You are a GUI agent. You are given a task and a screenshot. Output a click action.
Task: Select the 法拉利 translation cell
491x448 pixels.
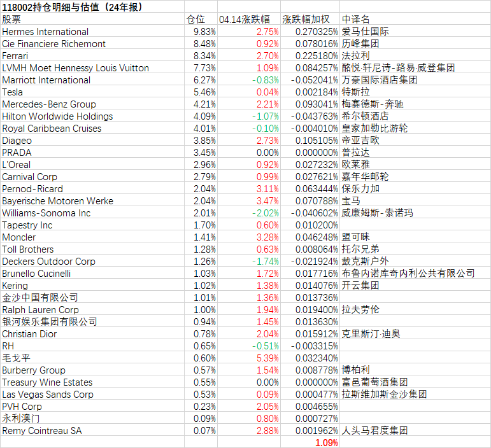tap(415, 56)
